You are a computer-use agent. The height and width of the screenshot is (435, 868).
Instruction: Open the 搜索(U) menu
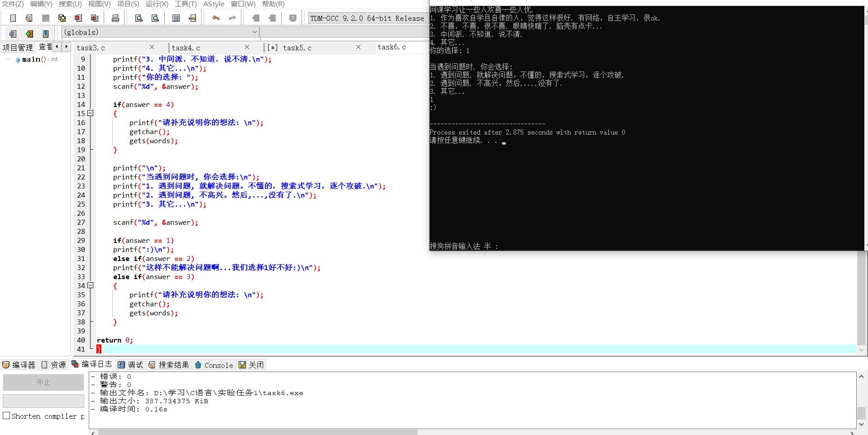click(x=70, y=4)
